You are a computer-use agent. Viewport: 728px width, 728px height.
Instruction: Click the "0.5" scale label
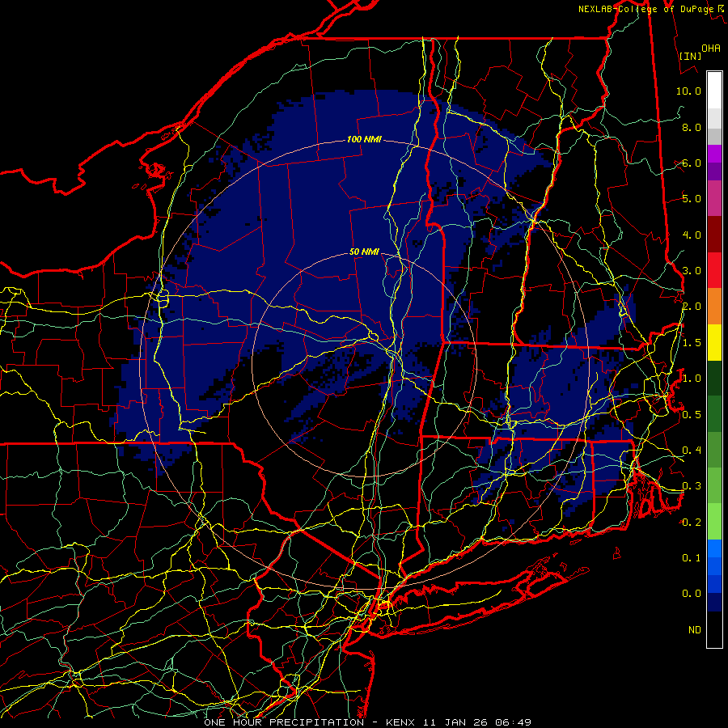(692, 415)
